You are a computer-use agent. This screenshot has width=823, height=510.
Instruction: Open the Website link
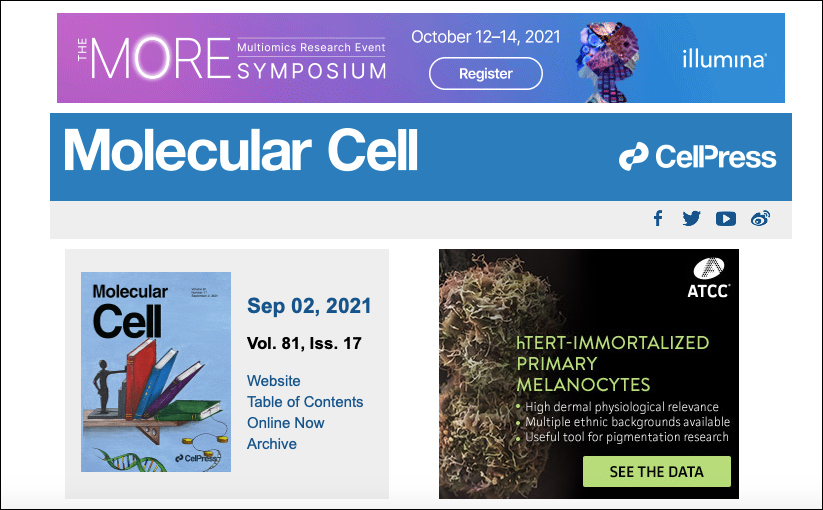pyautogui.click(x=273, y=380)
